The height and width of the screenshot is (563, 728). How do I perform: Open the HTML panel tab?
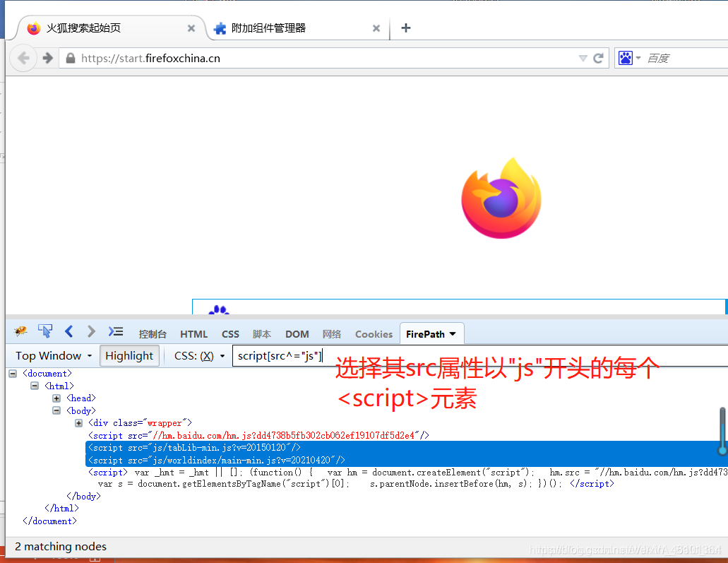click(193, 334)
